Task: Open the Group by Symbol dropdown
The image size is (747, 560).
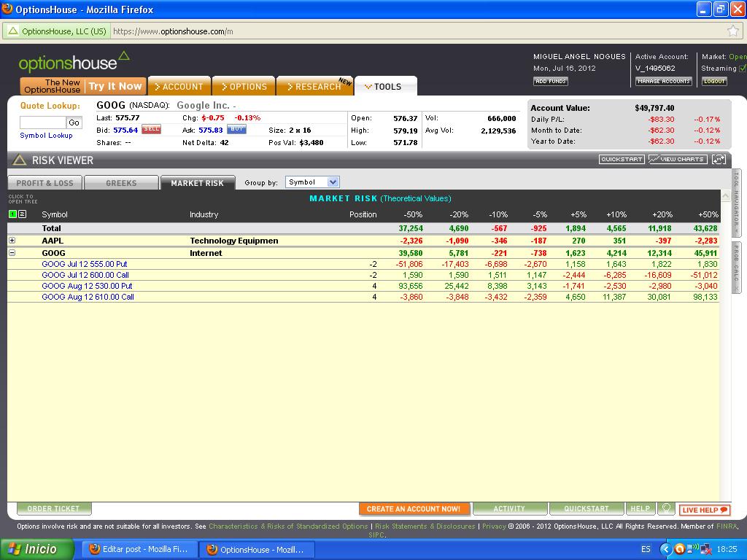Action: coord(312,182)
